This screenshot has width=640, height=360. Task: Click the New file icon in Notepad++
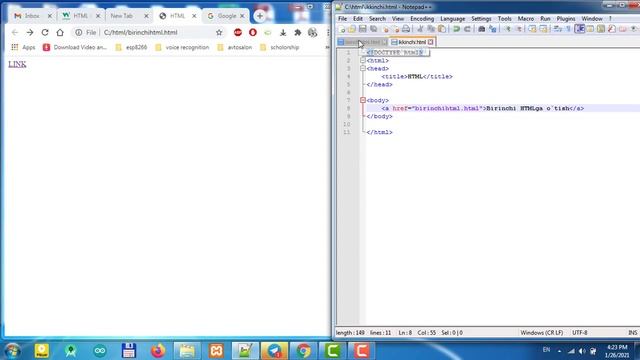click(x=342, y=29)
